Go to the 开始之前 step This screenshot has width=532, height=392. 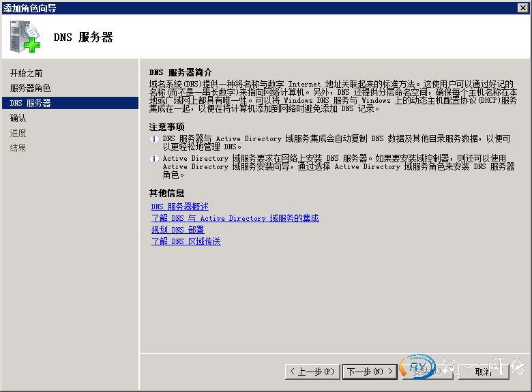(26, 73)
